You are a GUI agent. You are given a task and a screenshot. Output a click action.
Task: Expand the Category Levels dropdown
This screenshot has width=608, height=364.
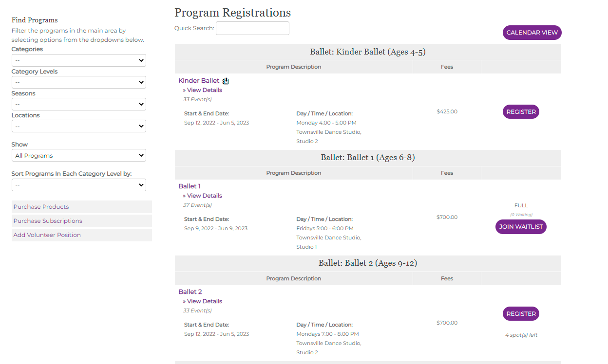78,82
